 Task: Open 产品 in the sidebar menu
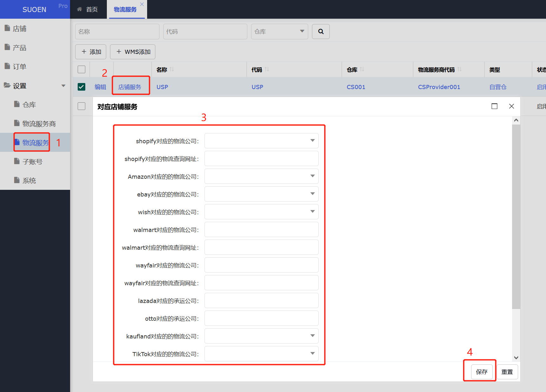(35, 48)
